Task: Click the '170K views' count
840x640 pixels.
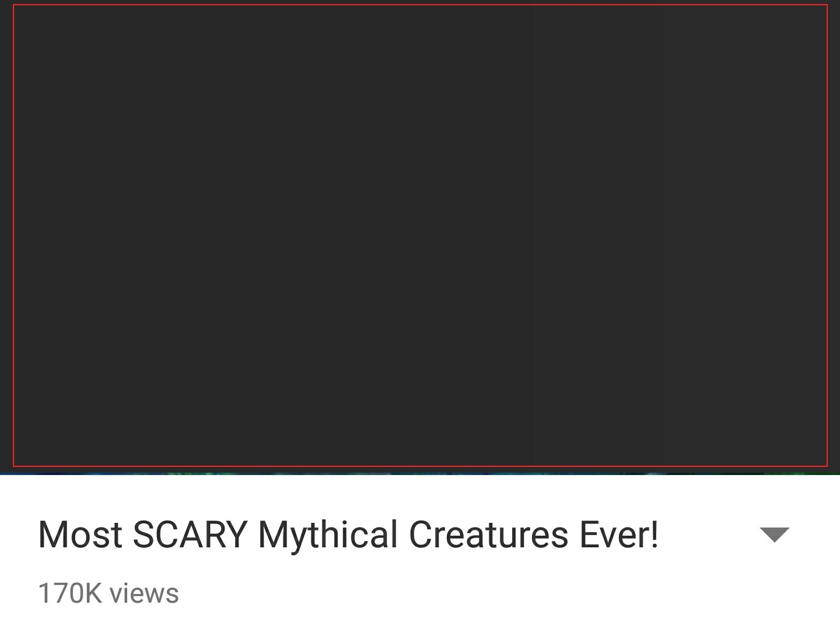Action: point(108,593)
